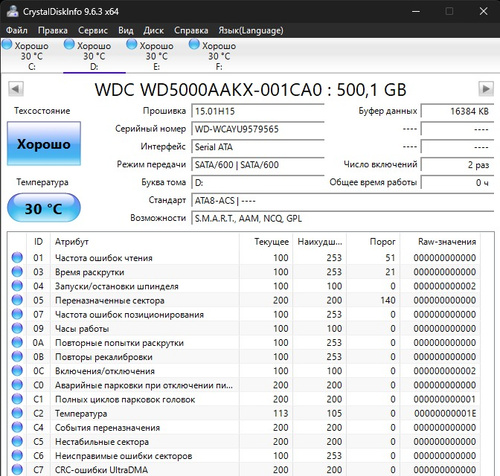The image size is (500, 476).
Task: Click status orb for attribute 0B
Action: pos(17,356)
